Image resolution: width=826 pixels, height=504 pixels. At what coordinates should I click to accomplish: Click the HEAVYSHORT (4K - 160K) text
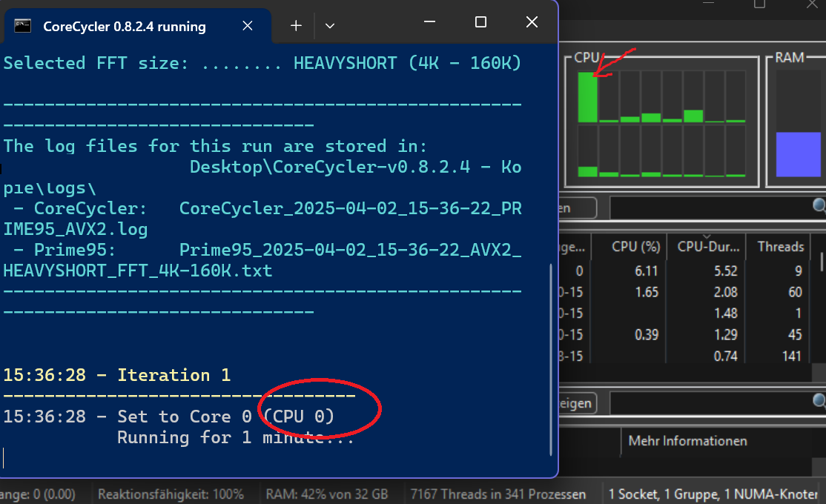407,63
